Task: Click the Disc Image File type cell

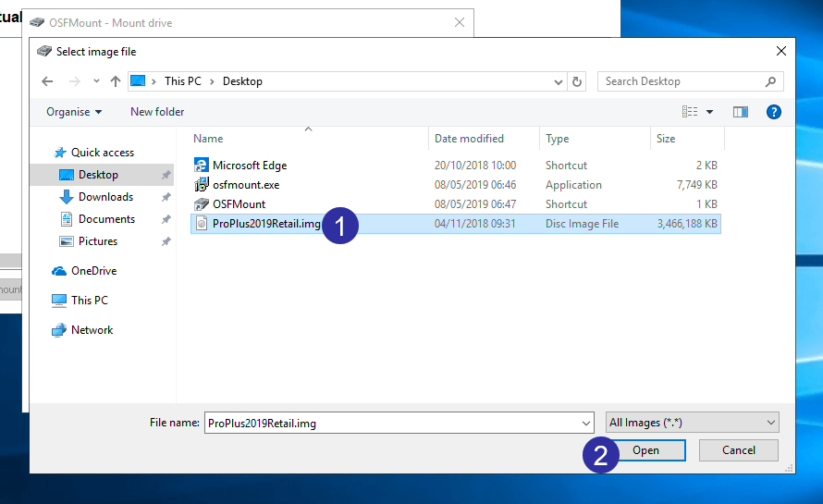Action: coord(582,224)
